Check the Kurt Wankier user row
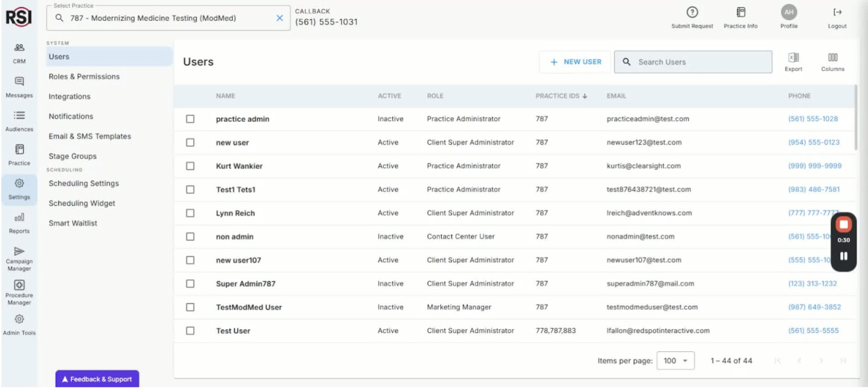 tap(190, 166)
